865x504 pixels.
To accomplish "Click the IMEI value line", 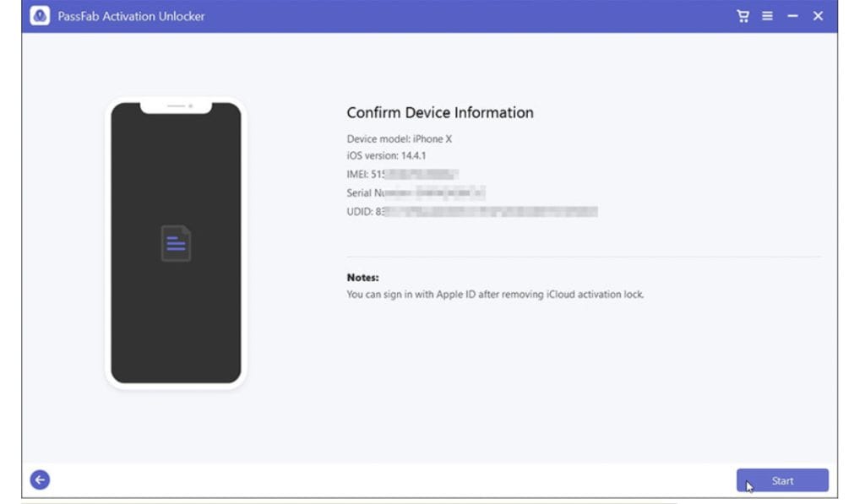I will point(403,174).
